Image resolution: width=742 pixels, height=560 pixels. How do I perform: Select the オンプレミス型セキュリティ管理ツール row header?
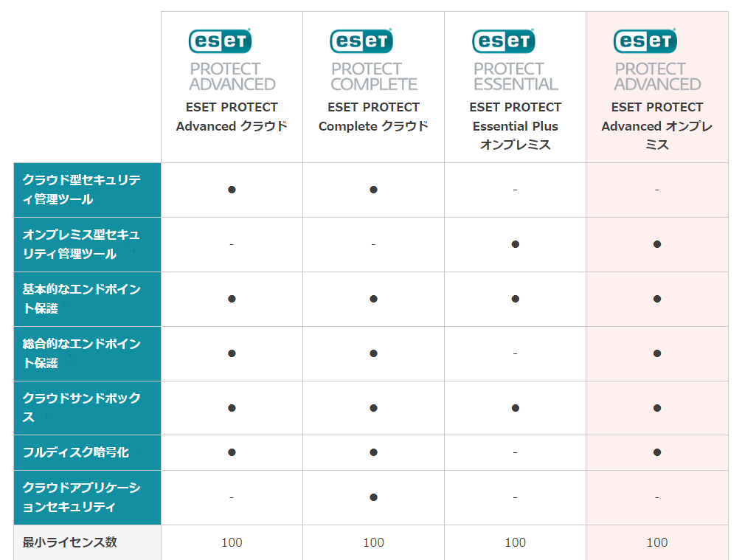[x=88, y=244]
